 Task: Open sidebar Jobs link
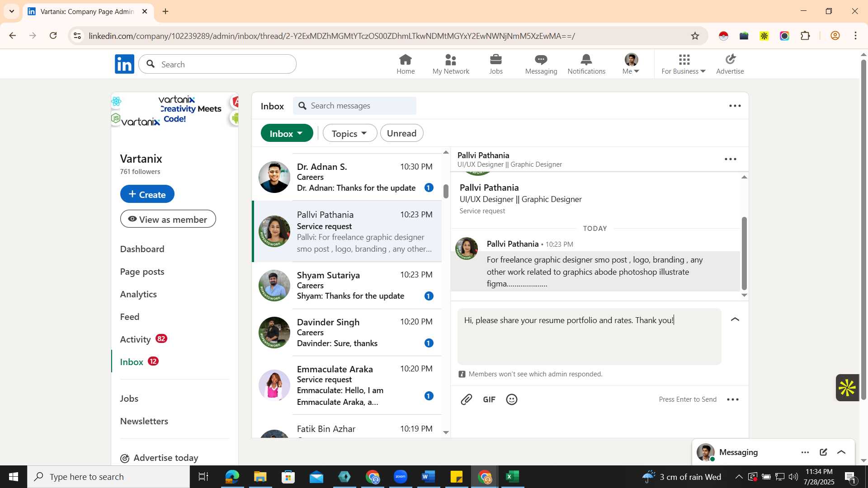coord(129,399)
